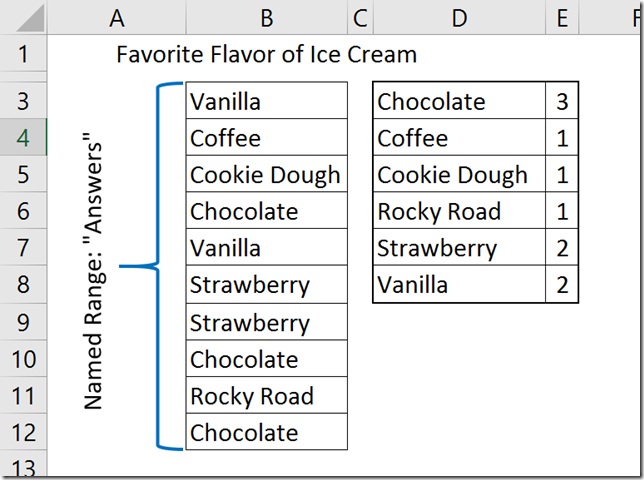644x480 pixels.
Task: Select the 'Cookie Dough' cell in column B
Action: (266, 175)
